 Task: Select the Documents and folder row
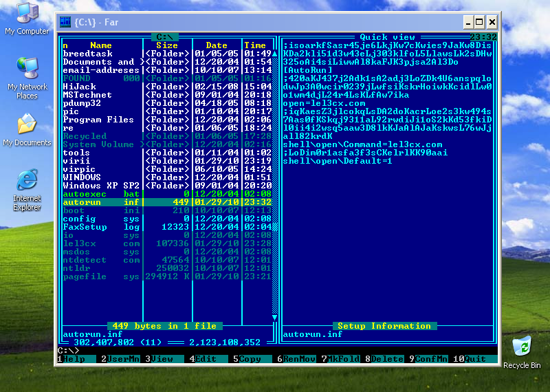coord(167,62)
